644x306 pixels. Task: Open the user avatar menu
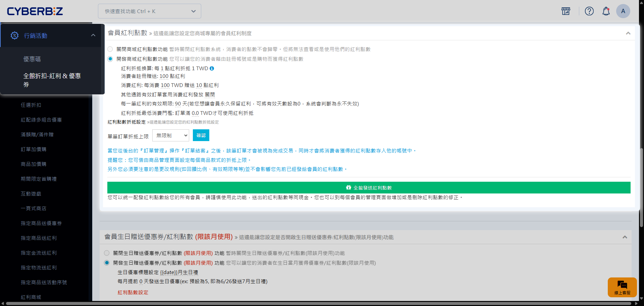coord(623,11)
